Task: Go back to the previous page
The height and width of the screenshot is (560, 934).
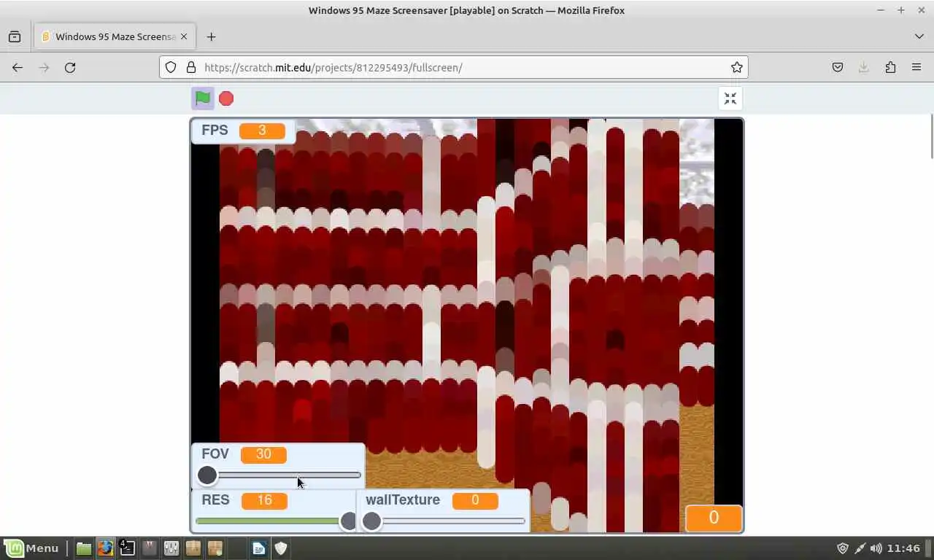Action: (x=18, y=67)
